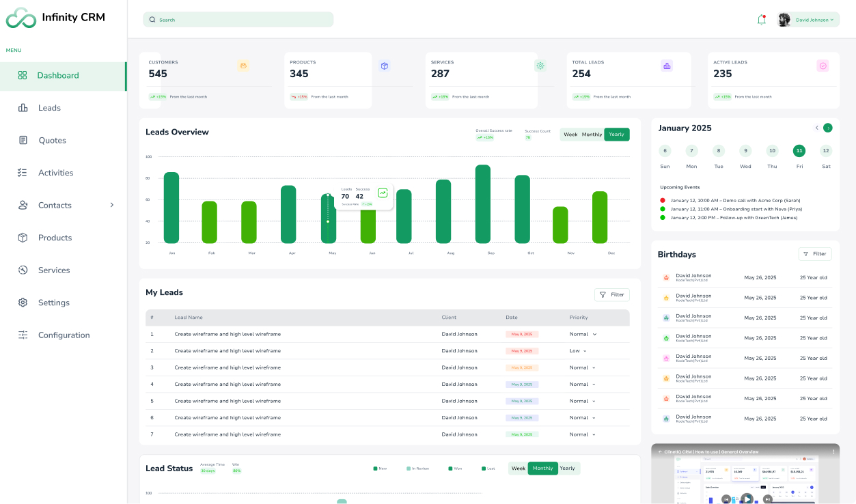Screen dimensions: 856x504
Task: Select Yearly view in Leads Overview
Action: [617, 135]
